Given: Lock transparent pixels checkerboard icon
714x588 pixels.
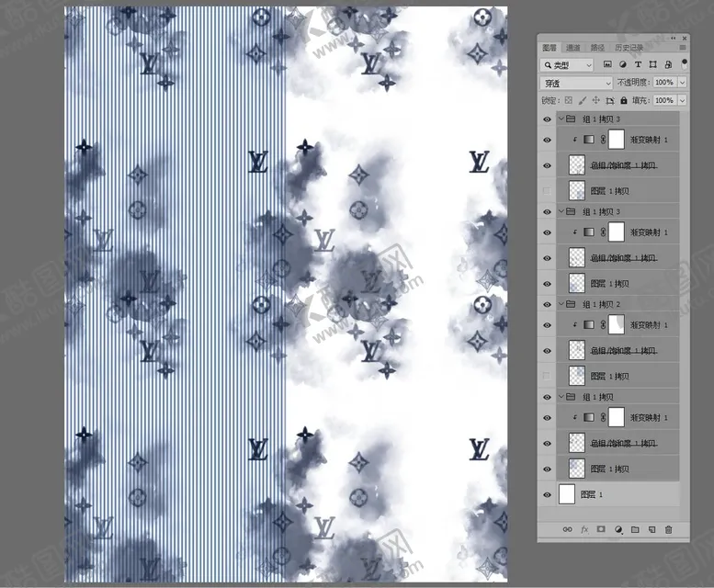Looking at the screenshot, I should coord(568,100).
